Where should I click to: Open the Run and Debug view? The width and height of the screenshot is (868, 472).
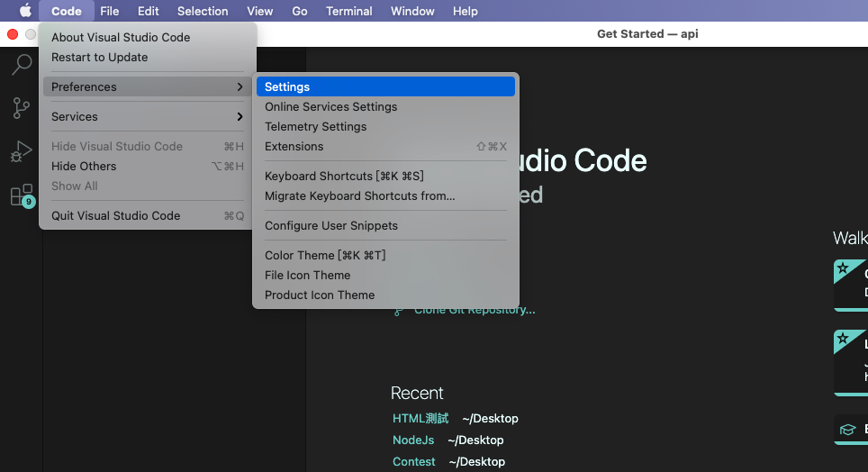[21, 151]
